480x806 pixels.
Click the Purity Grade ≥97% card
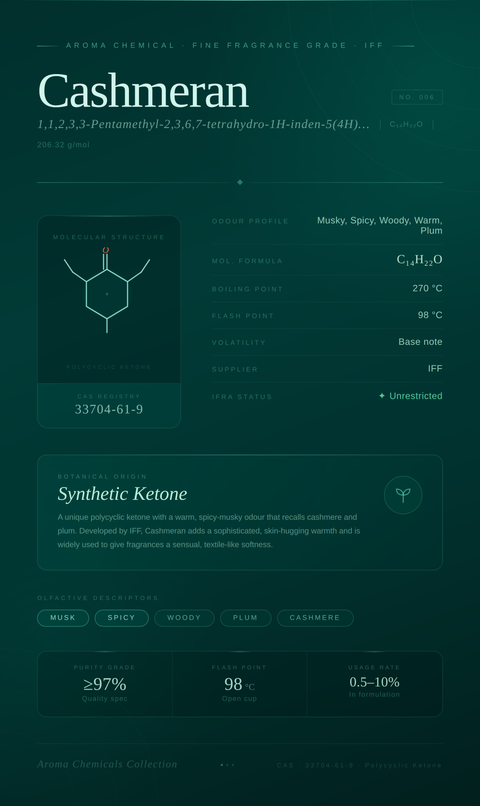(105, 684)
